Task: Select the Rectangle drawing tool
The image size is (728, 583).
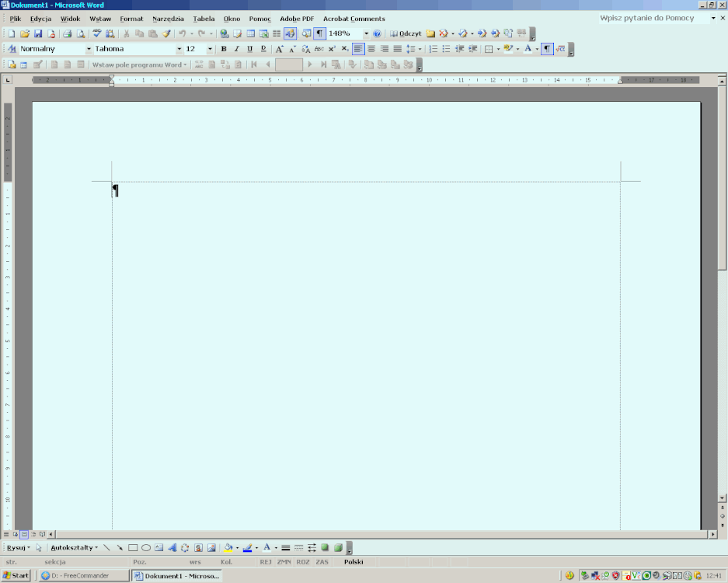Action: (x=133, y=548)
